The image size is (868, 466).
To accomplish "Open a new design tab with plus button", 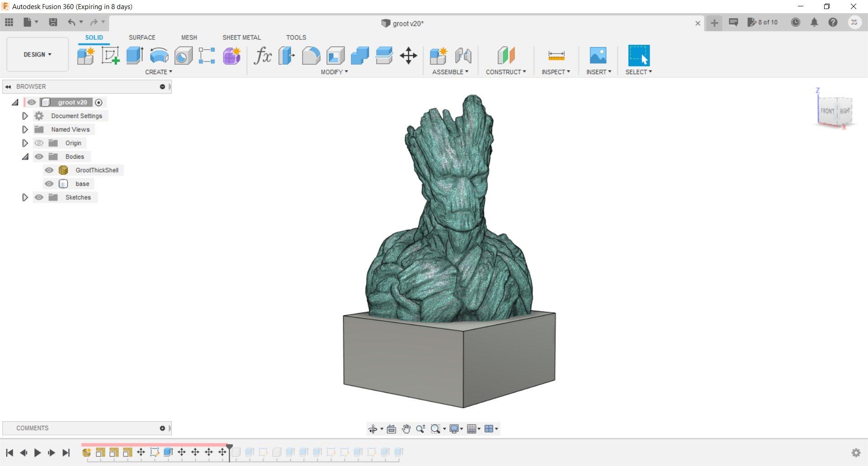I will [713, 23].
